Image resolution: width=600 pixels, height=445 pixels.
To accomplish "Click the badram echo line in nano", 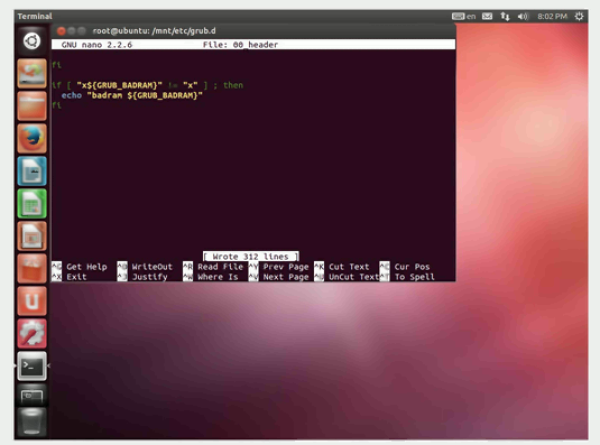I will (130, 95).
